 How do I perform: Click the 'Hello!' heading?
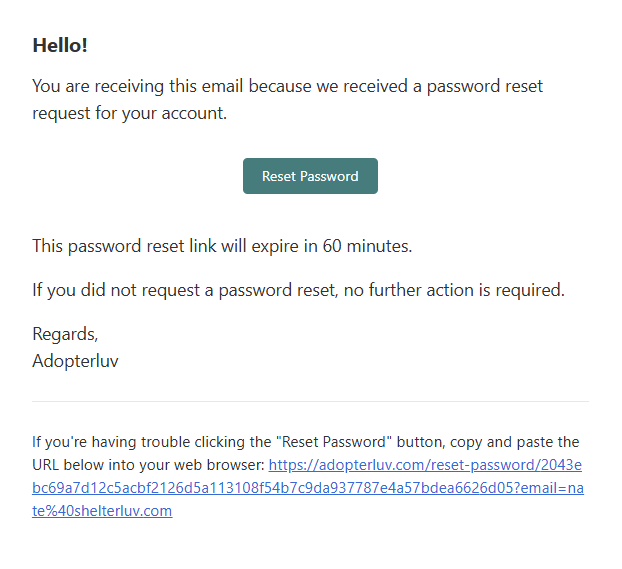tap(60, 45)
